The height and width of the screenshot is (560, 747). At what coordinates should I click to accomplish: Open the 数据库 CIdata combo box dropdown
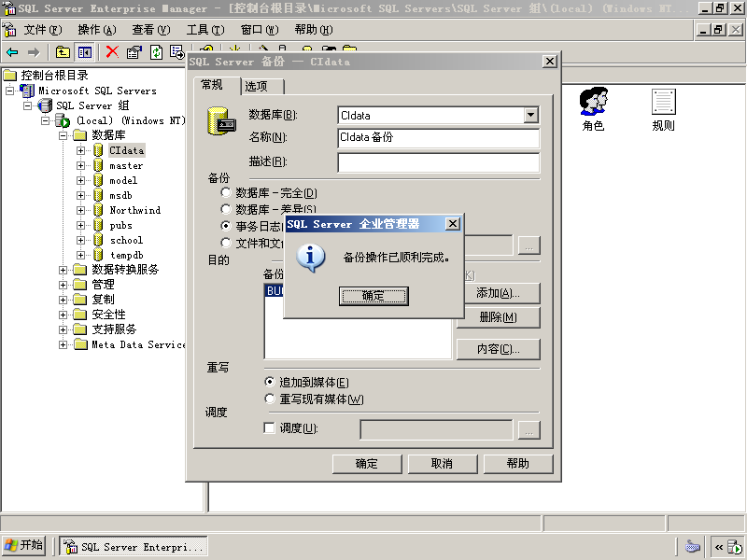point(530,115)
